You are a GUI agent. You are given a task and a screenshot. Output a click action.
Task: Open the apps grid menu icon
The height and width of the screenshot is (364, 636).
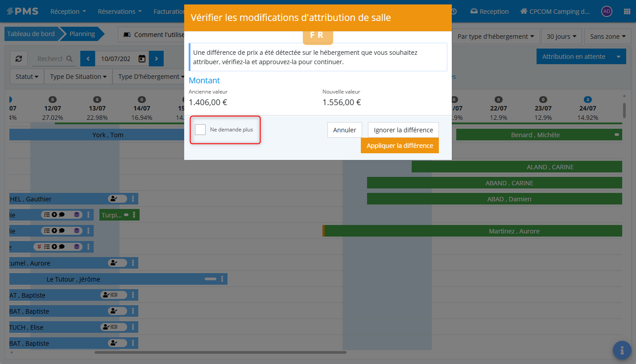pyautogui.click(x=627, y=12)
